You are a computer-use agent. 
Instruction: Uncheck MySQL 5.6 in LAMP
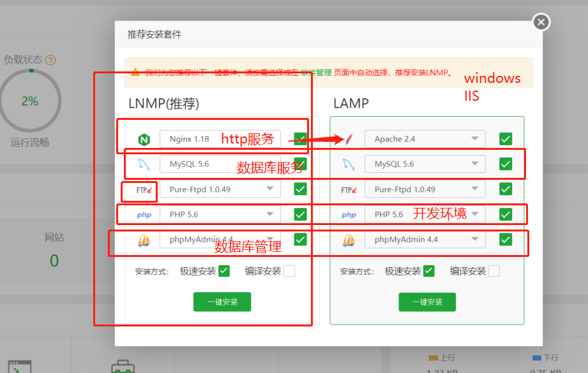(x=506, y=164)
